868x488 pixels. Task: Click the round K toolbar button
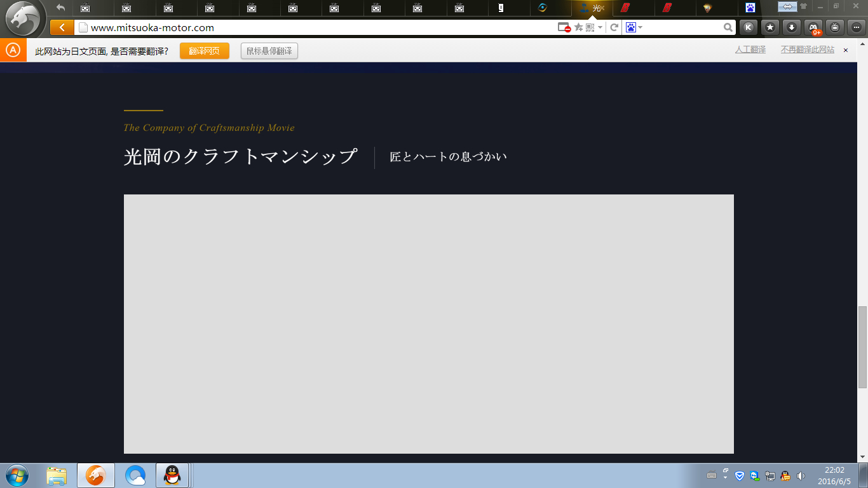coord(749,27)
